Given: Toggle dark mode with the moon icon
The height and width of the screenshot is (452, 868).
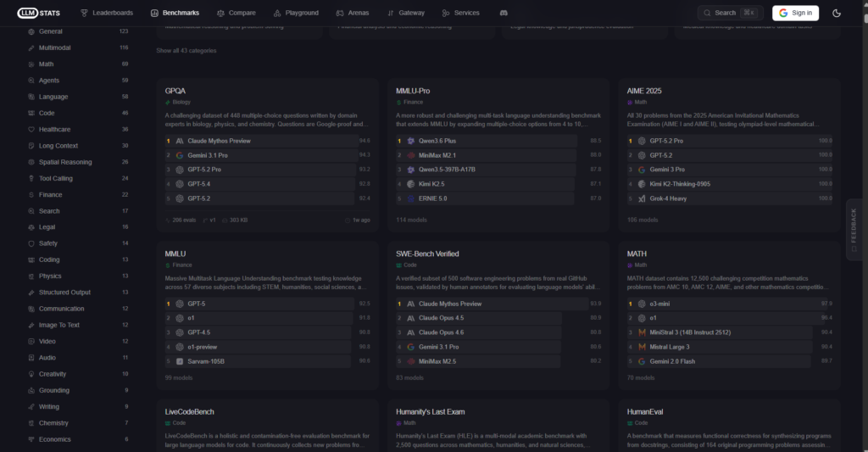Looking at the screenshot, I should pos(837,13).
